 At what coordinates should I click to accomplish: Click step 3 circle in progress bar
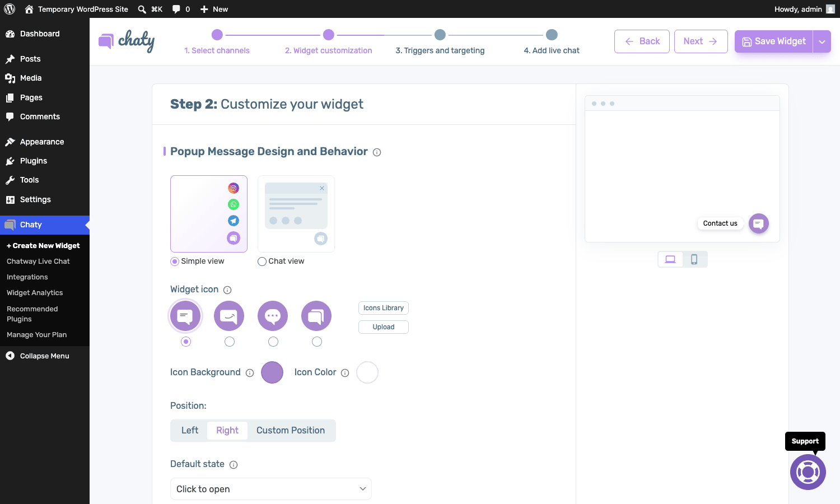pyautogui.click(x=440, y=35)
